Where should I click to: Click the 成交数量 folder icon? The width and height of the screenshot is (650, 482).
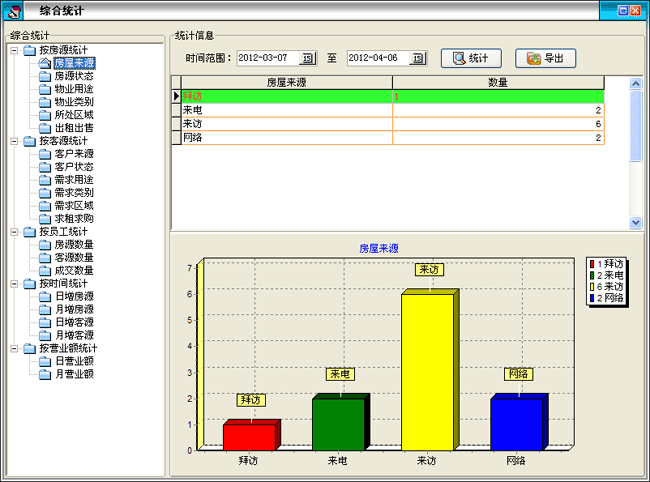[x=45, y=270]
